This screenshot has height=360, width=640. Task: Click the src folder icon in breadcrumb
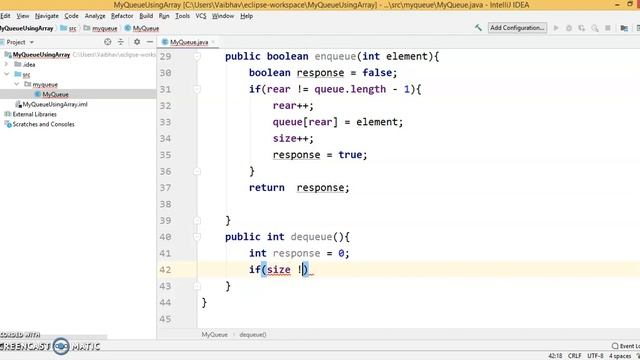[64, 28]
